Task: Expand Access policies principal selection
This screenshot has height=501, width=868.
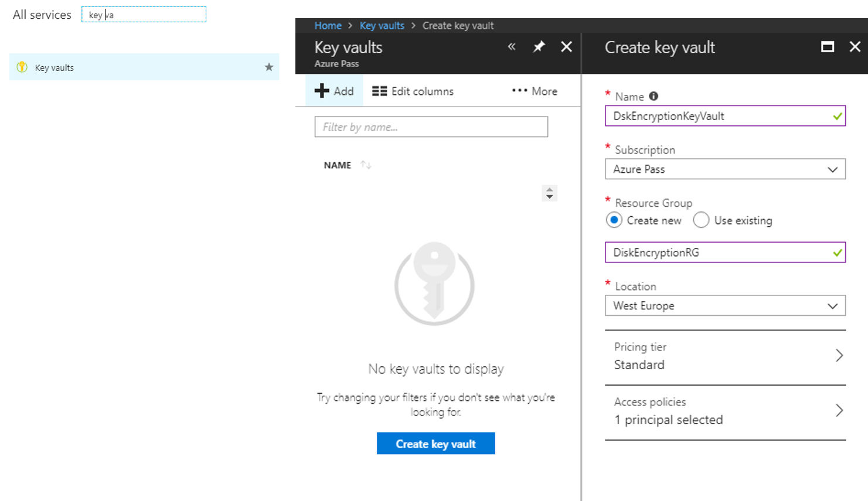Action: coord(725,412)
